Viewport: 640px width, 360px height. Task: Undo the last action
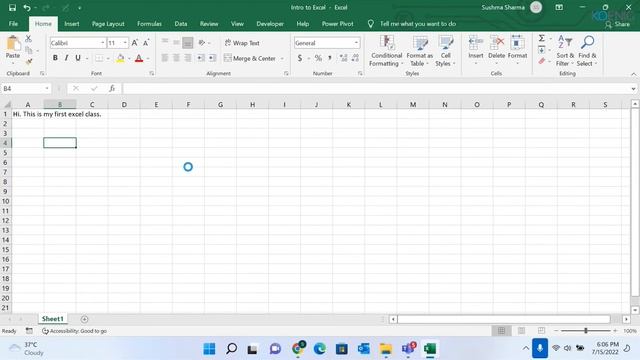[x=27, y=8]
